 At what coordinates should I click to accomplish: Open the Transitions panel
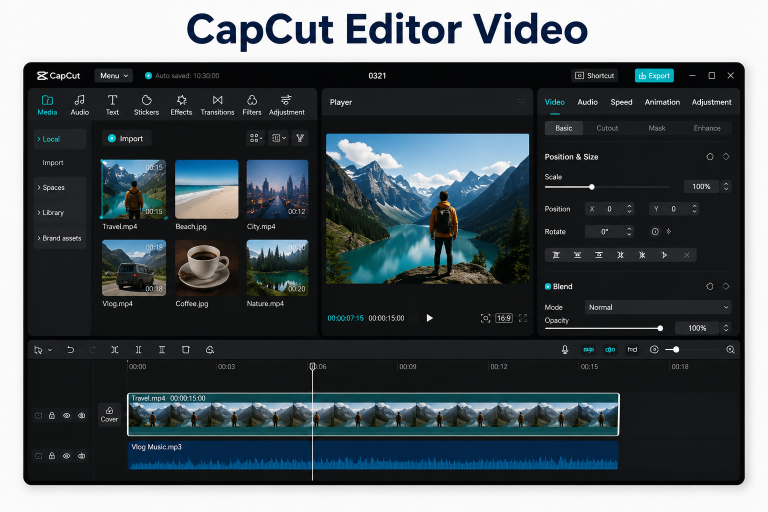[x=217, y=105]
